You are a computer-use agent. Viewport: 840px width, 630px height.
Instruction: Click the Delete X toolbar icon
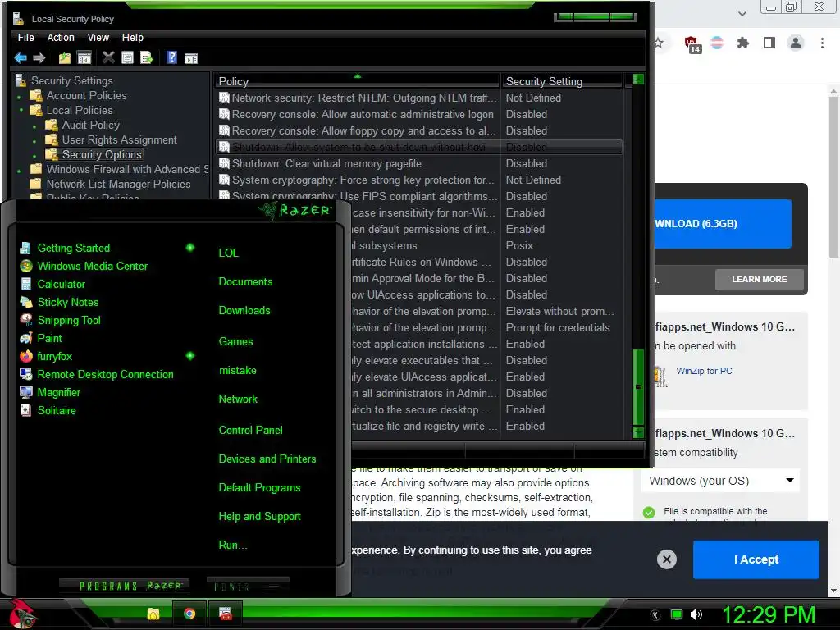tap(108, 57)
